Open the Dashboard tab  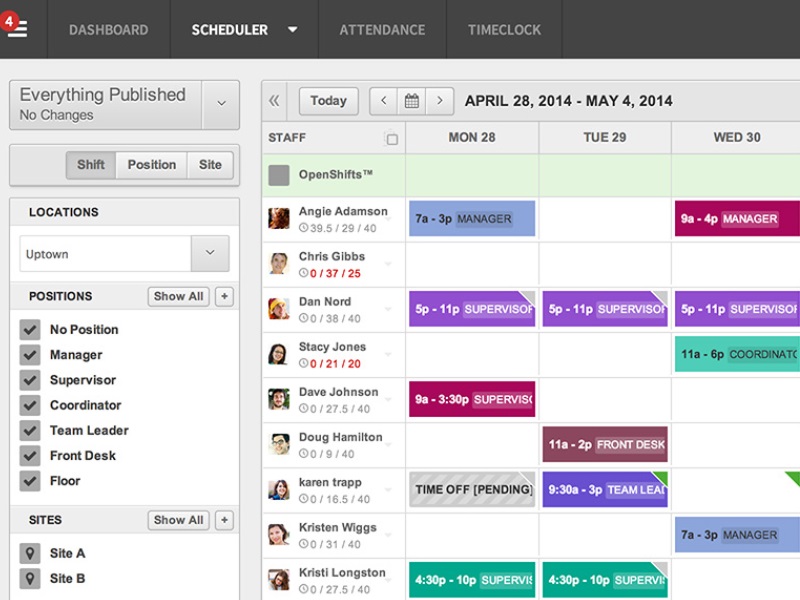[x=108, y=30]
